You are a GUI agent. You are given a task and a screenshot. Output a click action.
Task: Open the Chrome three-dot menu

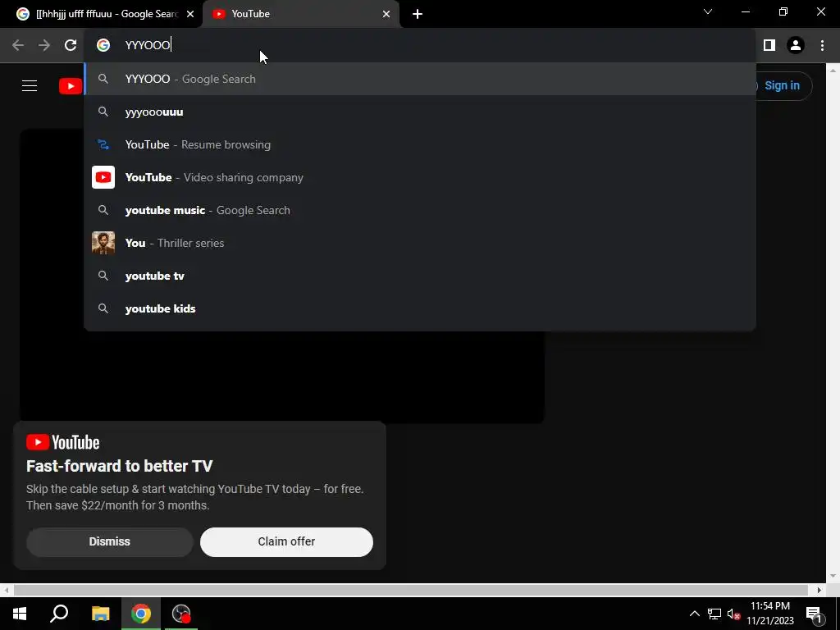click(822, 45)
